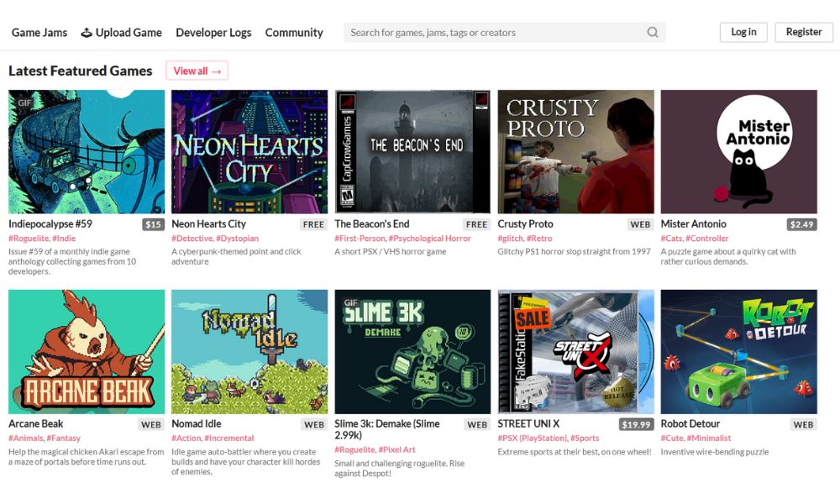
Task: Click the GIF badge on Slime 3K thumbnail
Action: coord(349,302)
